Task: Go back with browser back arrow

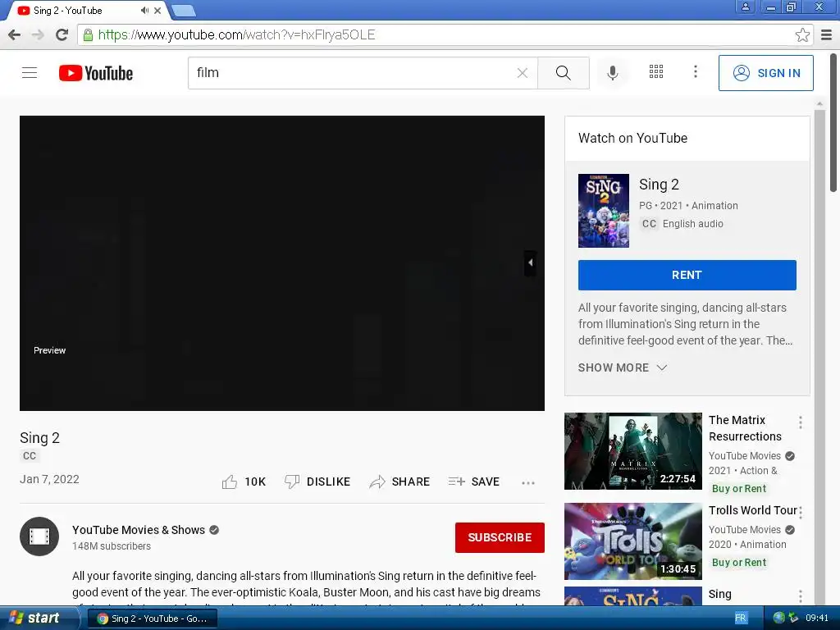Action: [x=15, y=34]
